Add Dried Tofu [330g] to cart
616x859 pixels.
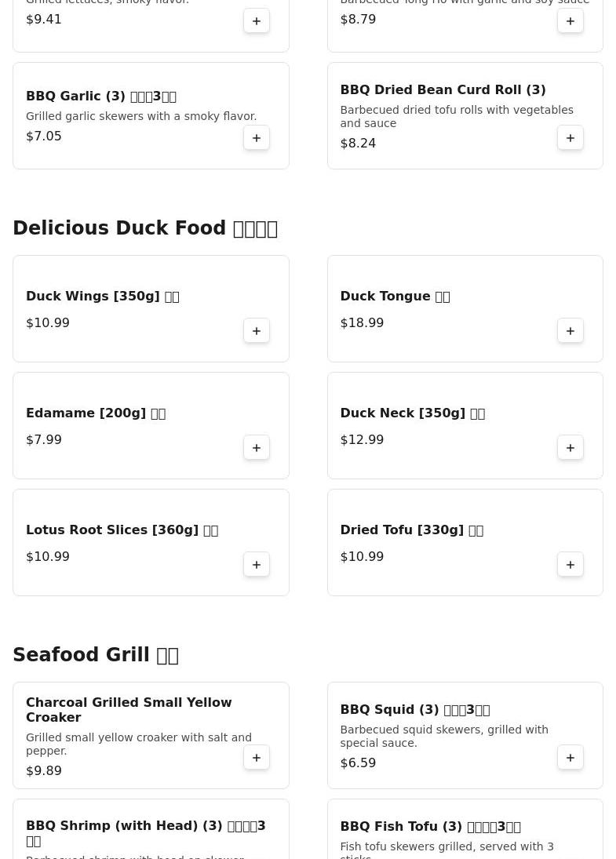click(x=570, y=565)
